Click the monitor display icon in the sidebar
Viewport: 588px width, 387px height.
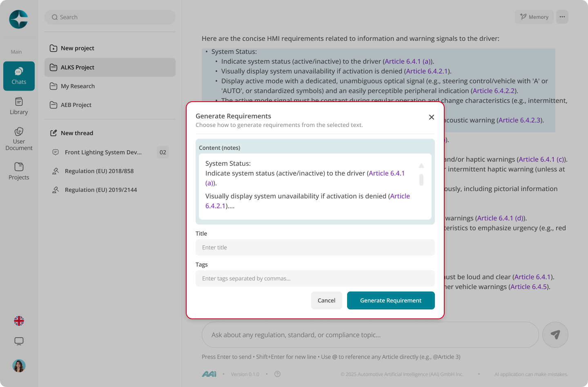19,341
